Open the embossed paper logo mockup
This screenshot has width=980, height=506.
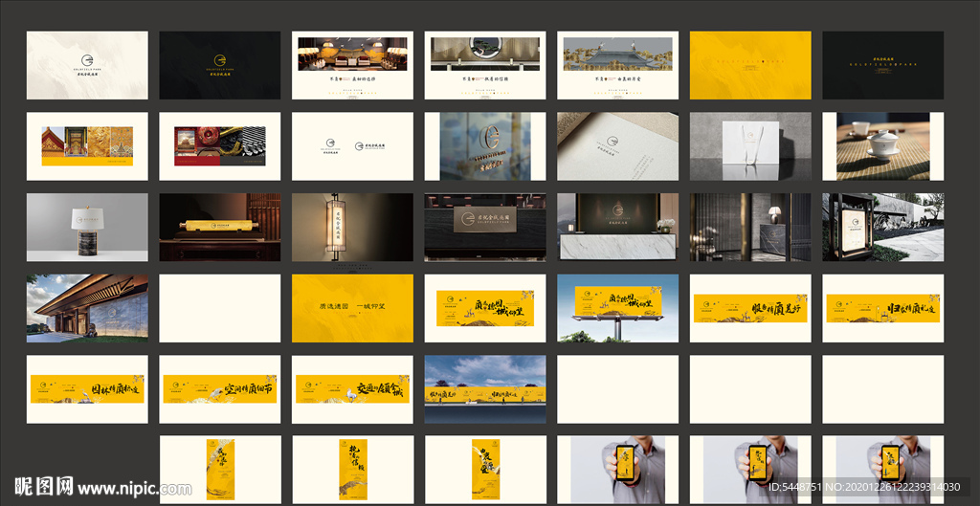617,146
